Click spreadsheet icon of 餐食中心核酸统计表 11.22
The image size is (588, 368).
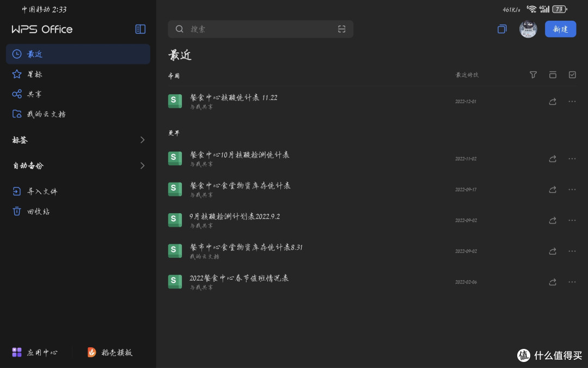click(175, 101)
